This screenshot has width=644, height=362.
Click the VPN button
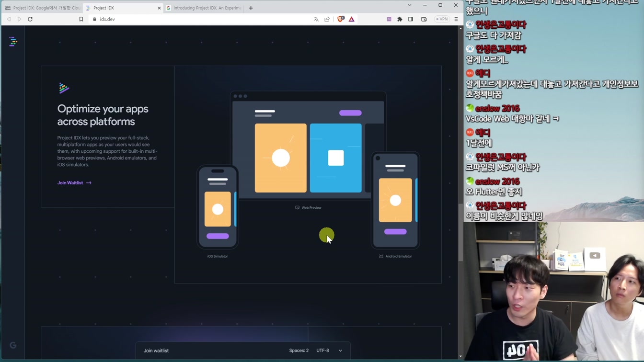coord(442,19)
